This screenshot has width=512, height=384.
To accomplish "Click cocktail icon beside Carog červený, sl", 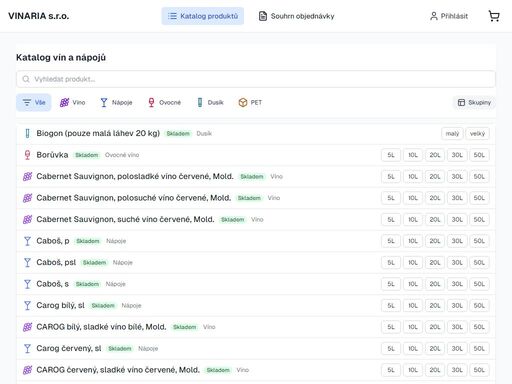I will [28, 348].
